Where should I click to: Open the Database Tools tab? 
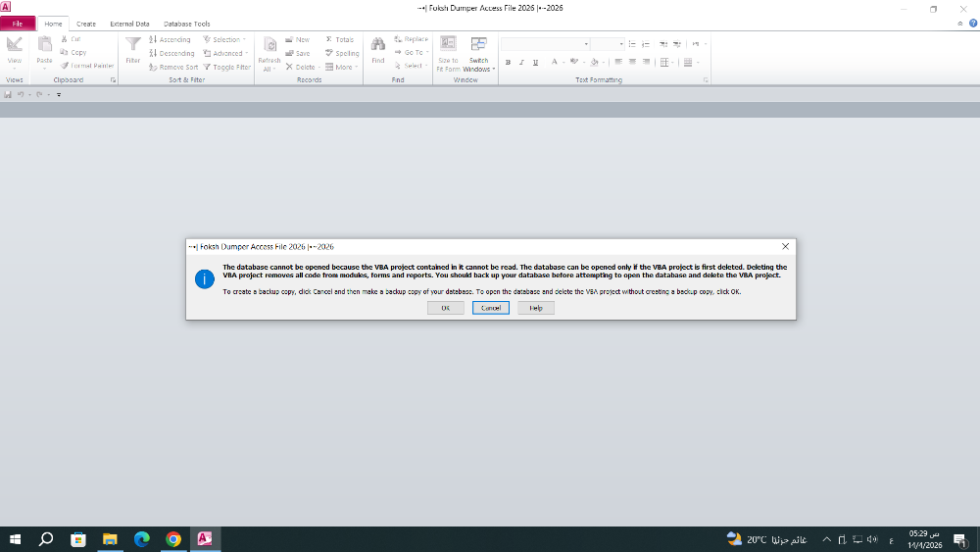[x=186, y=24]
